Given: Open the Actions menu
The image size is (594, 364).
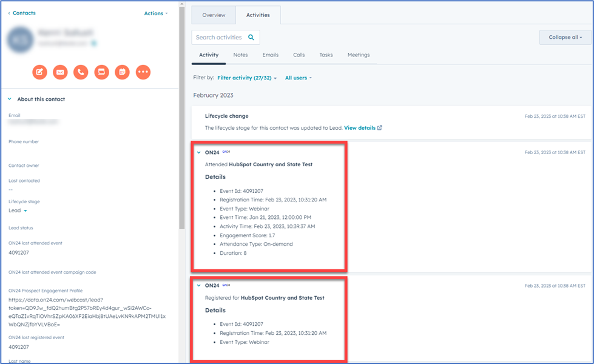Looking at the screenshot, I should point(156,13).
